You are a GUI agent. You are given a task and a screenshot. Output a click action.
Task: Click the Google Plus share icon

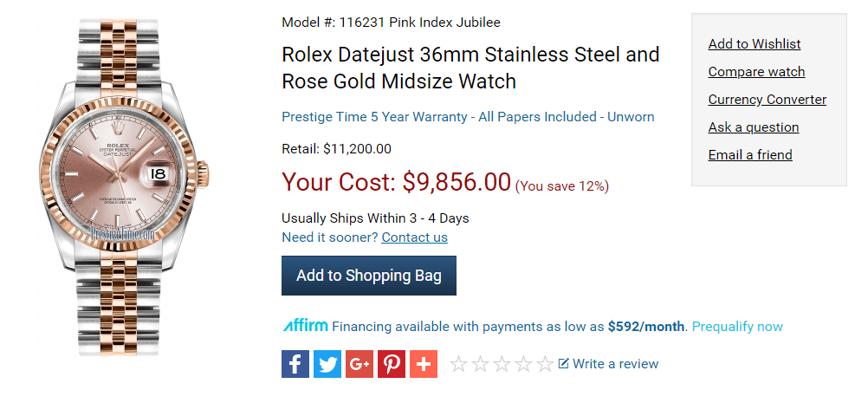[x=360, y=364]
